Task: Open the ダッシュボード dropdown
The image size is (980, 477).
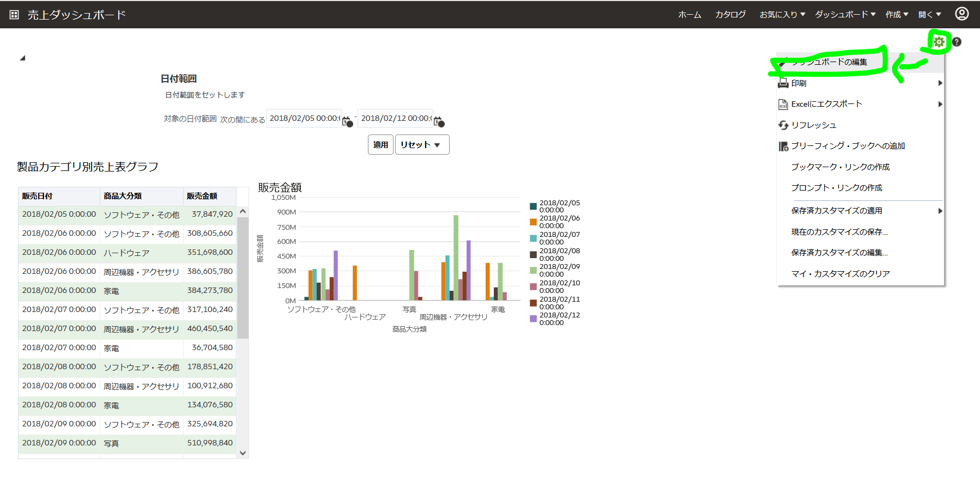Action: click(x=845, y=15)
